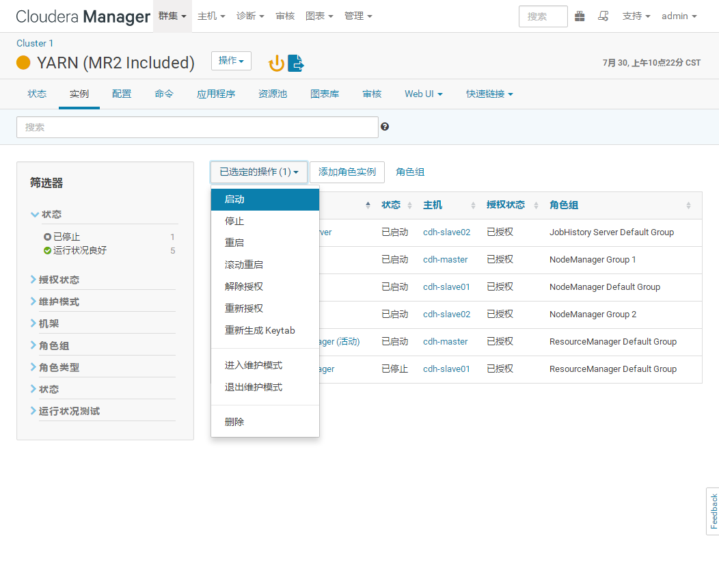Click the 主机 column header
The height and width of the screenshot is (588, 719).
click(x=433, y=205)
